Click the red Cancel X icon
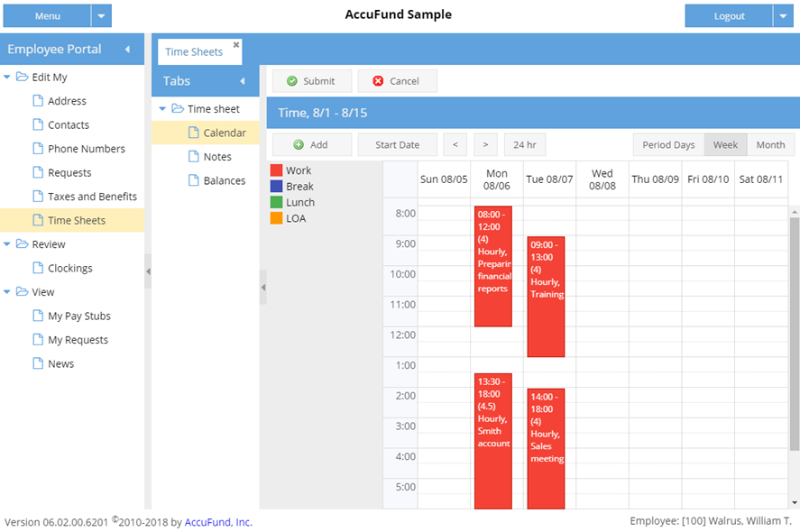This screenshot has height=532, width=800. (379, 81)
